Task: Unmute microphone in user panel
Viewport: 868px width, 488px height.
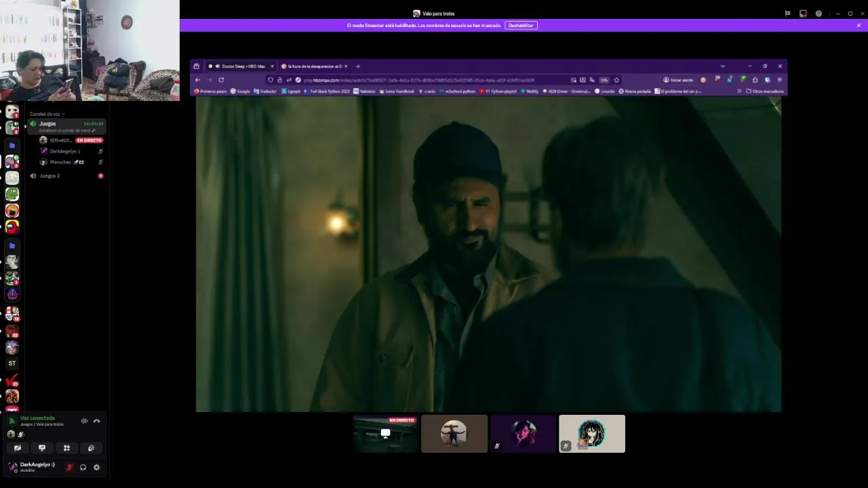Action: click(x=69, y=467)
